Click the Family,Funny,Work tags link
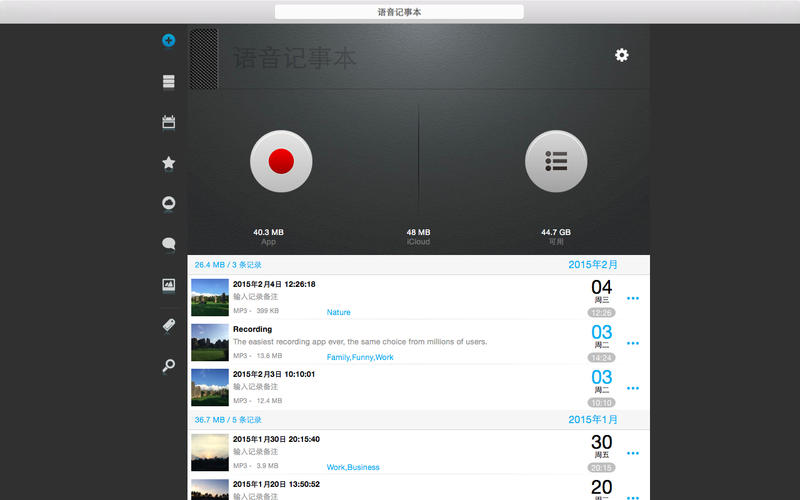 (x=360, y=357)
